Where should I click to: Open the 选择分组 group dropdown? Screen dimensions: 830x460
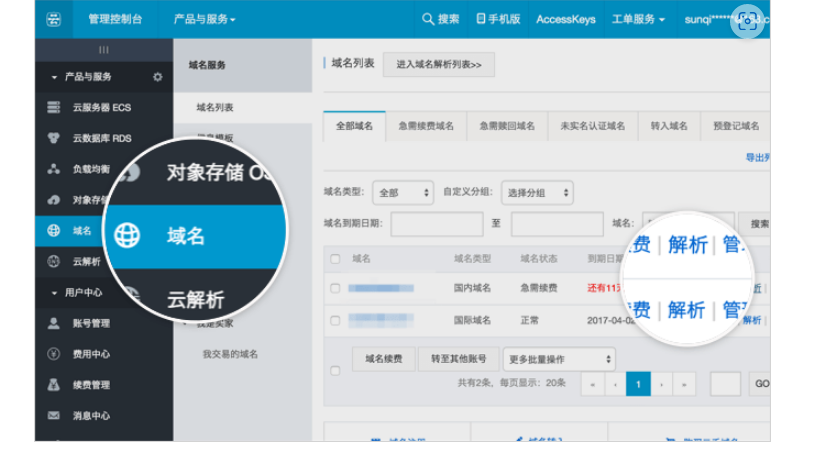pyautogui.click(x=537, y=192)
